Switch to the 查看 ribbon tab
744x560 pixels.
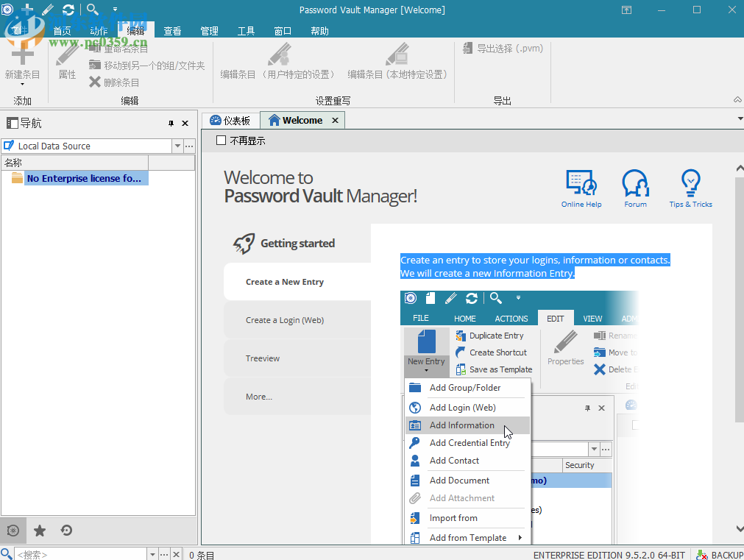172,30
